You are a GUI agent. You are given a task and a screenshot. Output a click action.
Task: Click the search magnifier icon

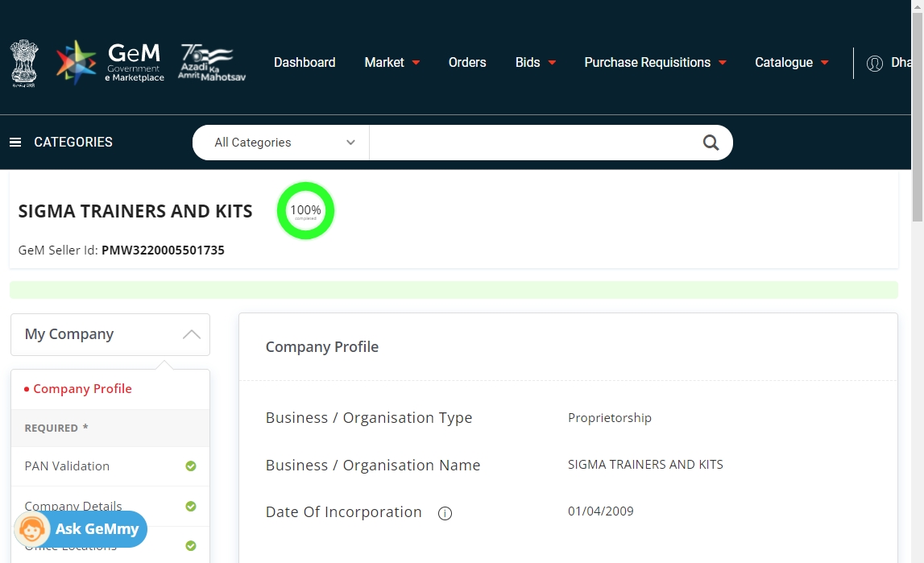pyautogui.click(x=711, y=143)
